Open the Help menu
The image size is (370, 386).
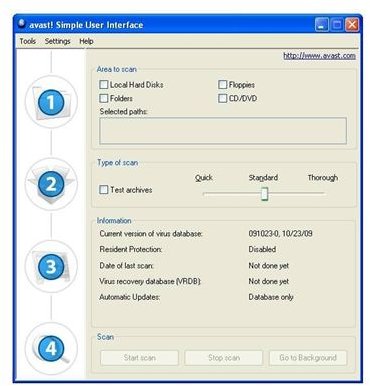86,41
